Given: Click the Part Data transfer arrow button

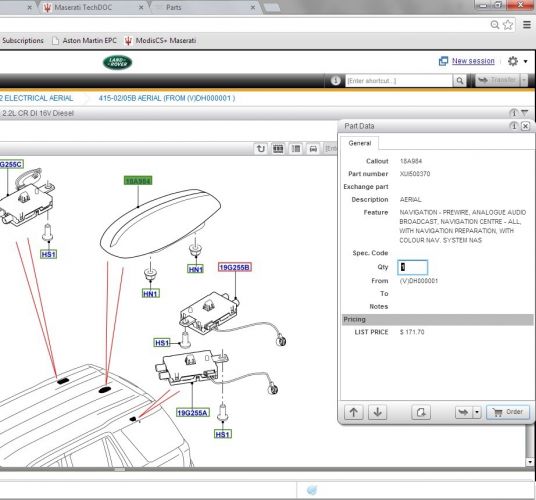Looking at the screenshot, I should pos(464,412).
